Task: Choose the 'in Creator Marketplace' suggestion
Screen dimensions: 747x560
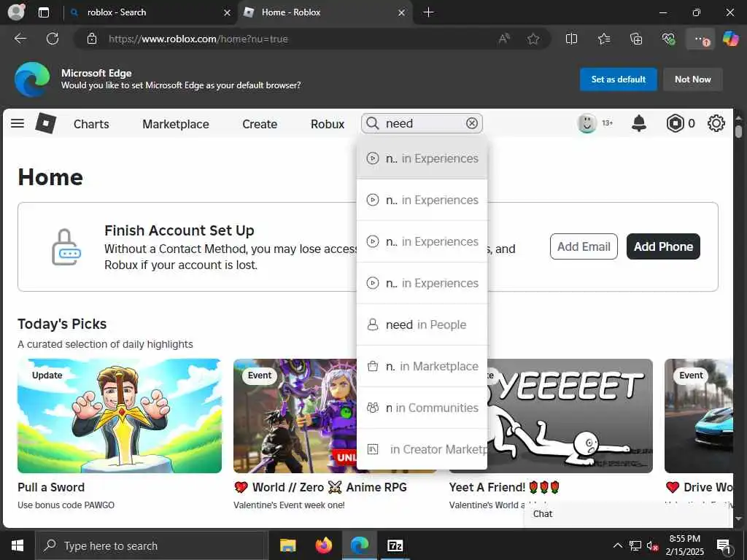Action: [x=422, y=449]
